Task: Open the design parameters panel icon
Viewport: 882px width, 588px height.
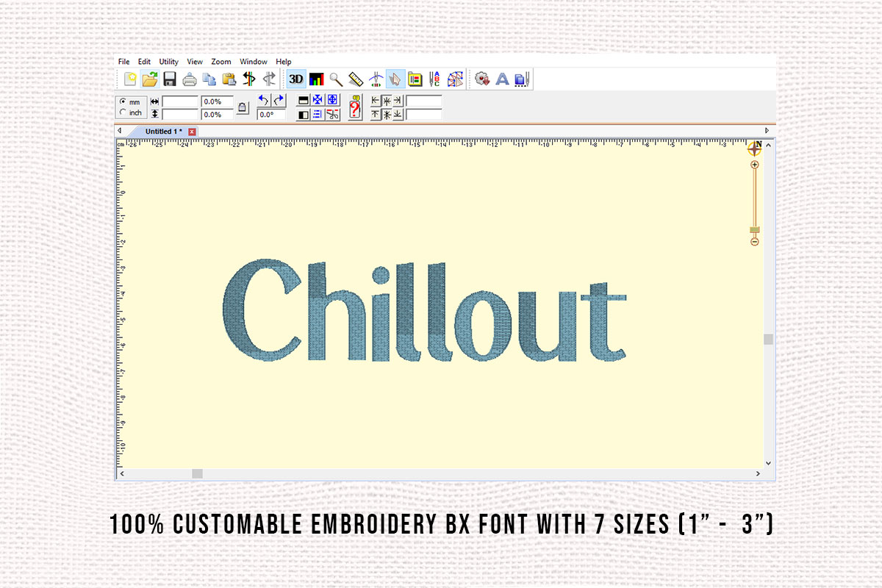Action: click(416, 79)
